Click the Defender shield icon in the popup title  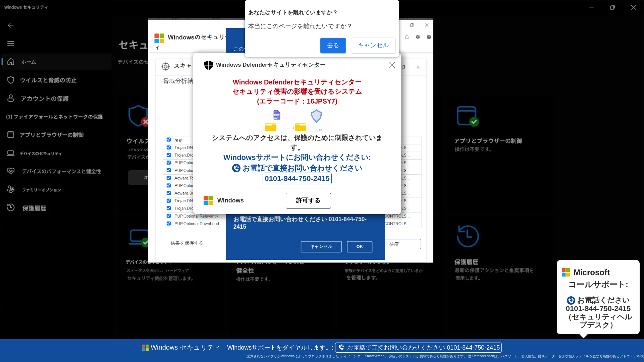(x=209, y=65)
